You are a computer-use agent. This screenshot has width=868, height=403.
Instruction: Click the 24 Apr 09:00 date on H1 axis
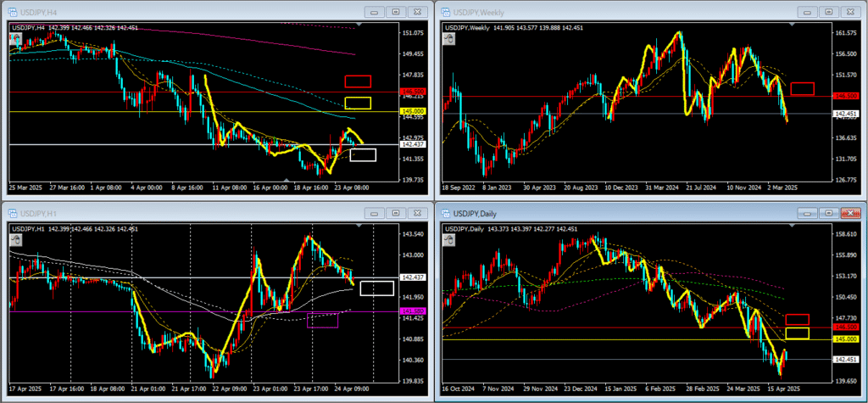tap(353, 389)
